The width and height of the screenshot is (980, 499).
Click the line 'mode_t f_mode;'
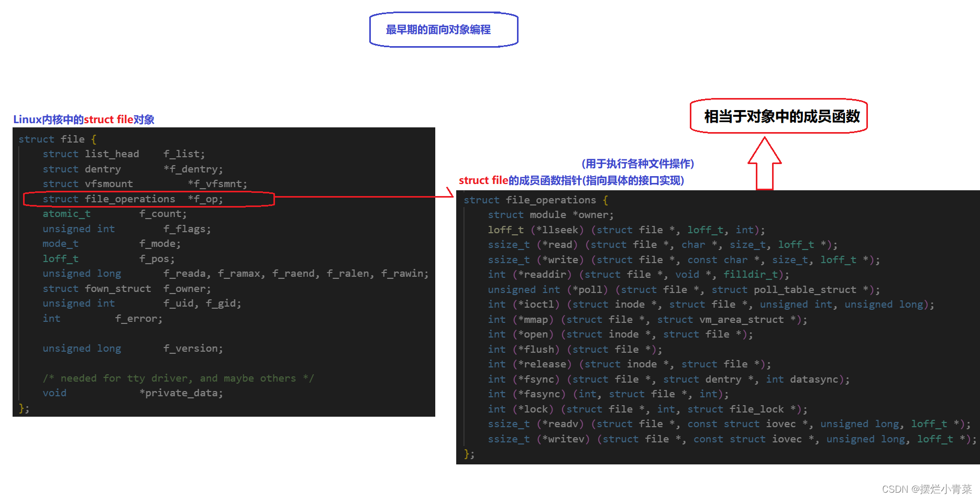click(x=112, y=244)
